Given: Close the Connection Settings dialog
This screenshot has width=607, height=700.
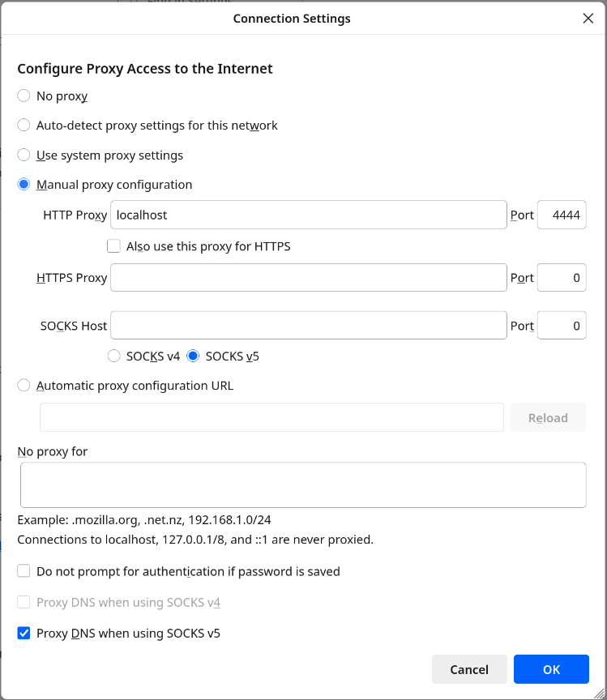Looking at the screenshot, I should tap(588, 19).
